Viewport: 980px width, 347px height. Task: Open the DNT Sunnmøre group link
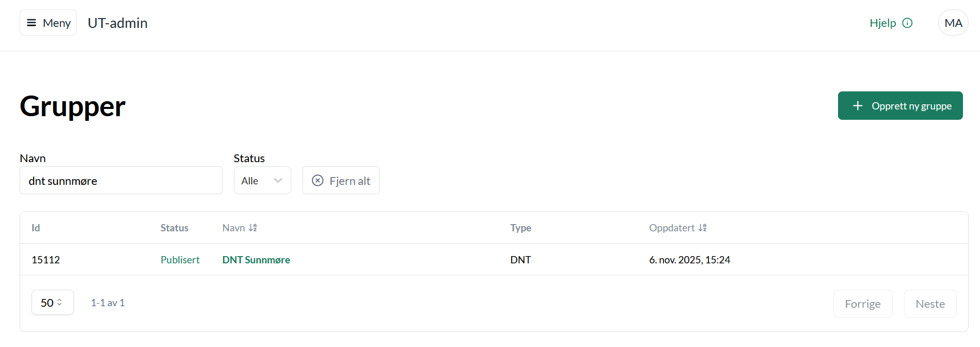click(256, 260)
